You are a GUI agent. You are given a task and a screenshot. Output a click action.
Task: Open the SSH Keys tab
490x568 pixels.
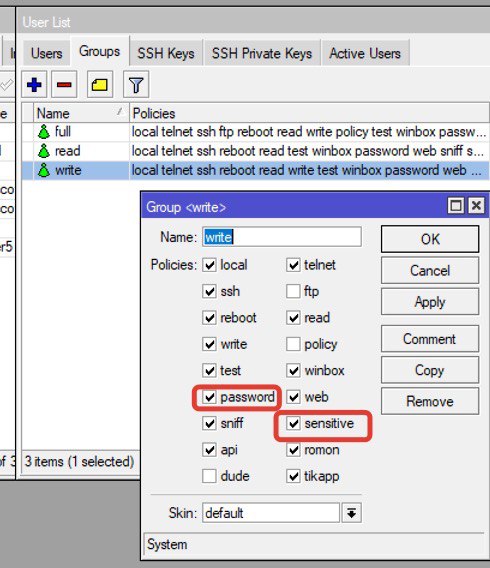[x=166, y=54]
